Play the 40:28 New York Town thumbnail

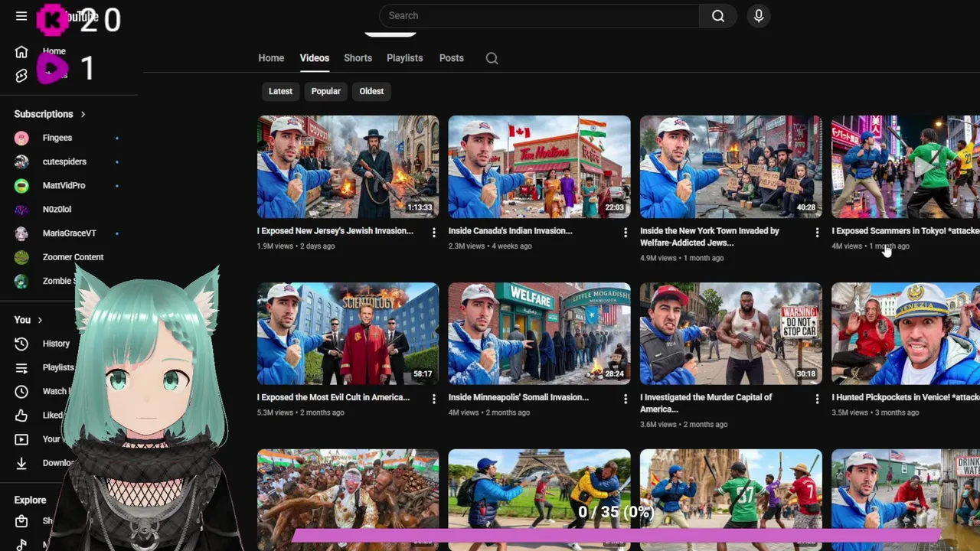[731, 167]
